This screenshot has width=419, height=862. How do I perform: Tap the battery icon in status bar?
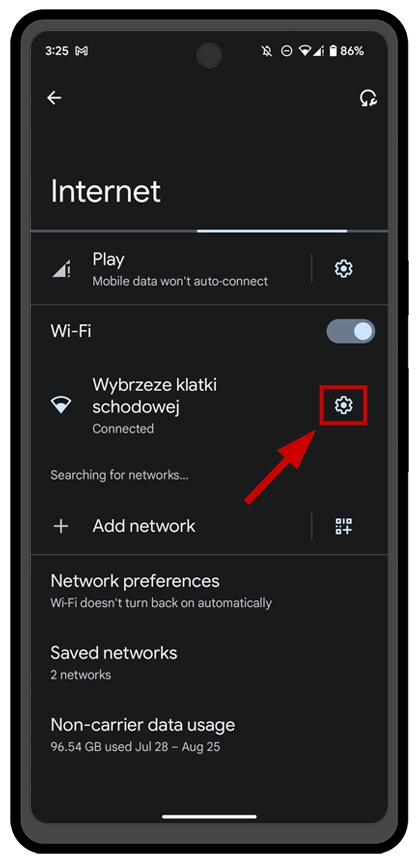click(x=332, y=51)
